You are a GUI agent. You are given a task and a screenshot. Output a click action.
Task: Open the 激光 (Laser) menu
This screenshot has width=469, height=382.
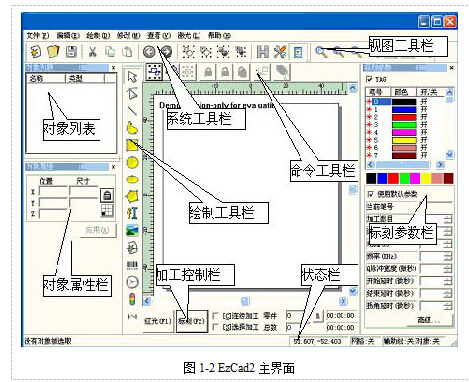pos(188,35)
